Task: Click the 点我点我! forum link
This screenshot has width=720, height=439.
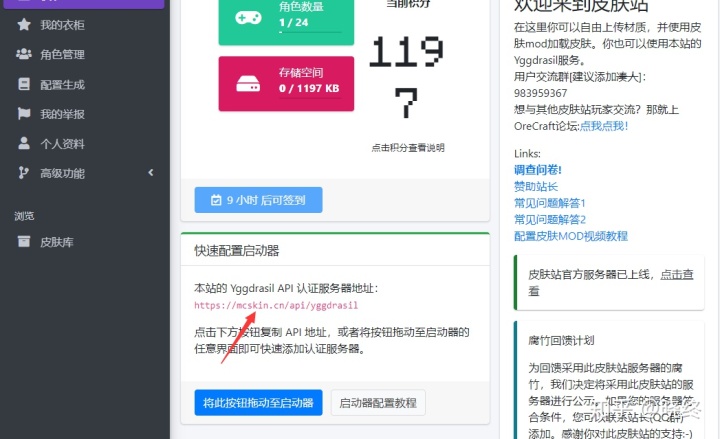Action: point(604,126)
